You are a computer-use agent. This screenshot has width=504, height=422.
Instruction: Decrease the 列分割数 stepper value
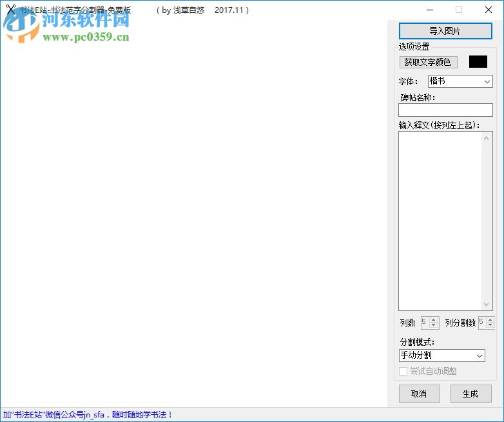(x=490, y=325)
